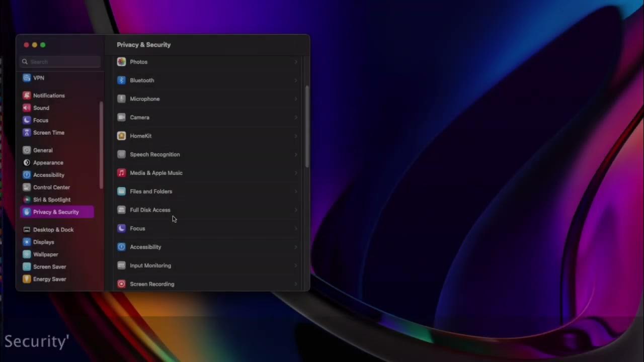The height and width of the screenshot is (362, 644).
Task: Select Accessibility in the sidebar
Action: (x=57, y=175)
